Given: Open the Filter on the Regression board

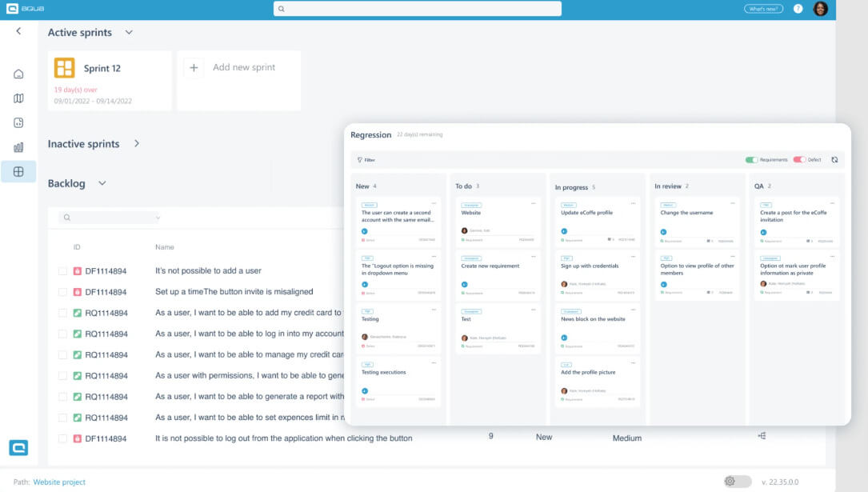Looking at the screenshot, I should point(366,159).
